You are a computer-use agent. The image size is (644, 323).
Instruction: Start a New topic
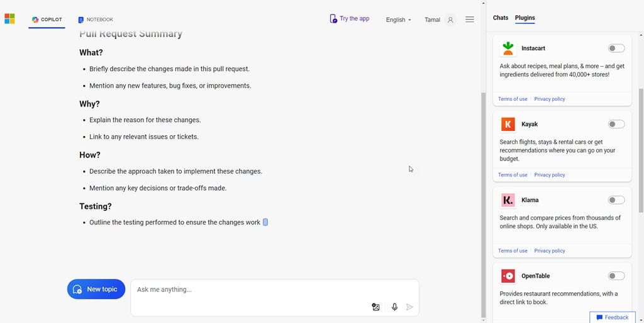(x=96, y=289)
